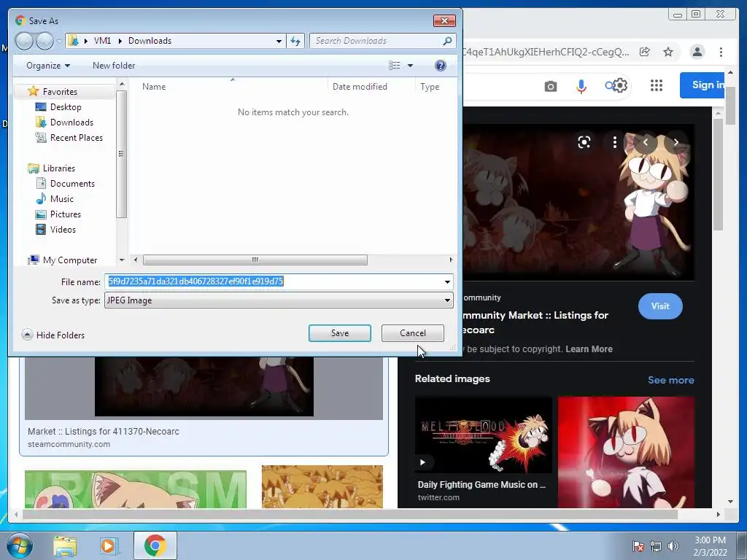Launch Windows Media Player from taskbar
747x560 pixels.
click(x=109, y=546)
